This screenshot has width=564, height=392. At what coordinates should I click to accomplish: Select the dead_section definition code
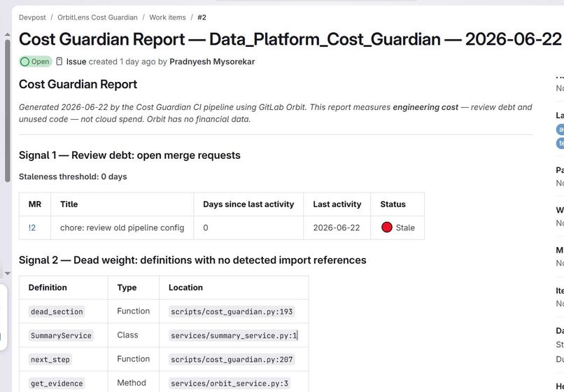57,311
